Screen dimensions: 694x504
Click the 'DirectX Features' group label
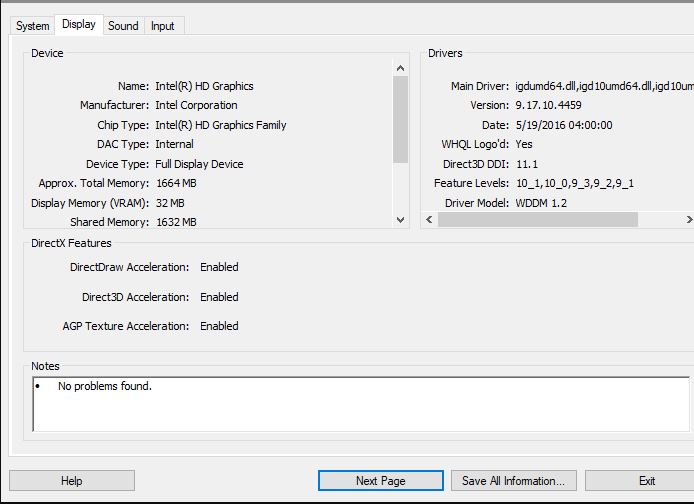[x=71, y=243]
